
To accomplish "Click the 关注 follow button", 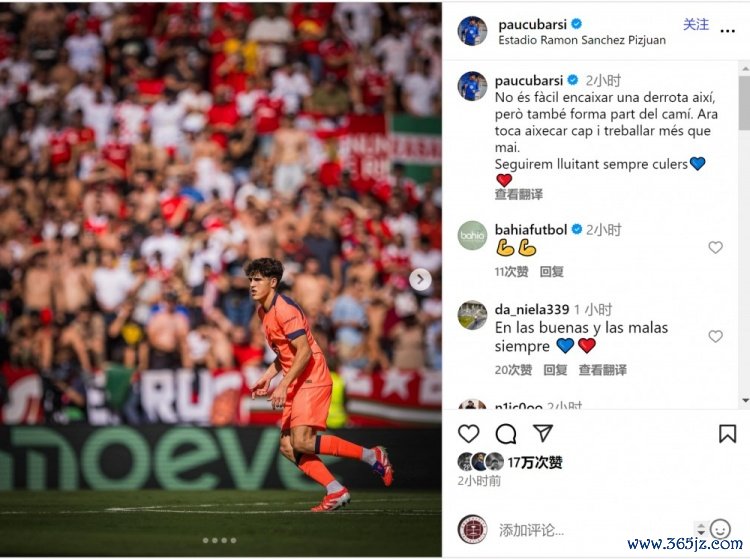I will point(695,24).
